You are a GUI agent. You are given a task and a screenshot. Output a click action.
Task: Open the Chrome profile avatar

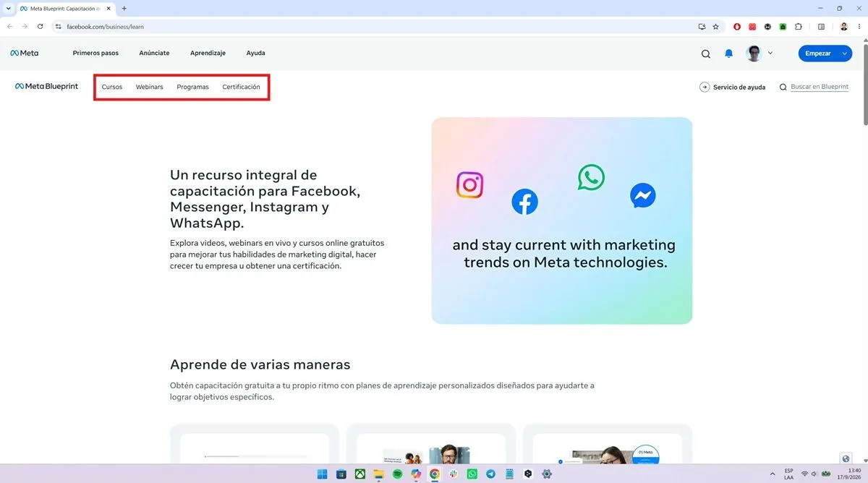843,27
